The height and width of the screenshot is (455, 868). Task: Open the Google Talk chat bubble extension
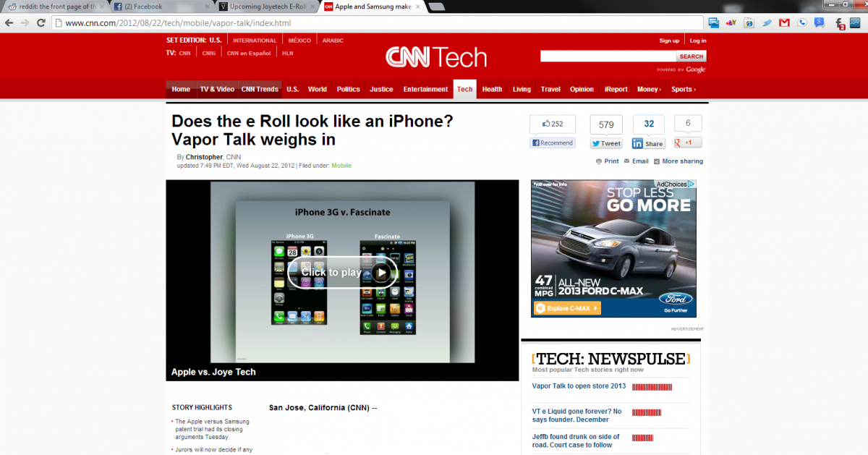[819, 23]
